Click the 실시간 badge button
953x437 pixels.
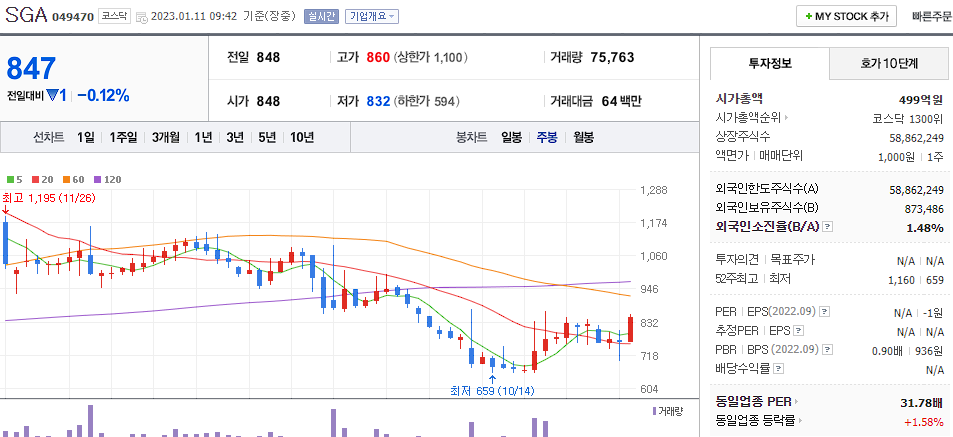point(321,16)
